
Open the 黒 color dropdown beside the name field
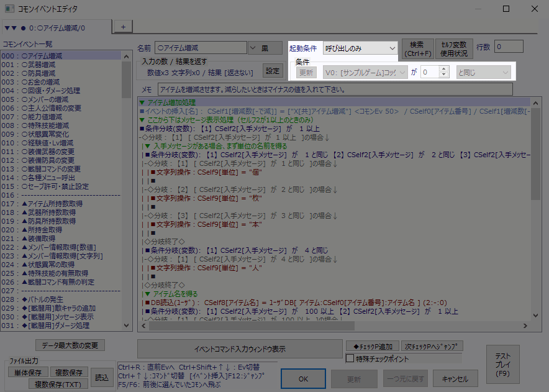[265, 48]
